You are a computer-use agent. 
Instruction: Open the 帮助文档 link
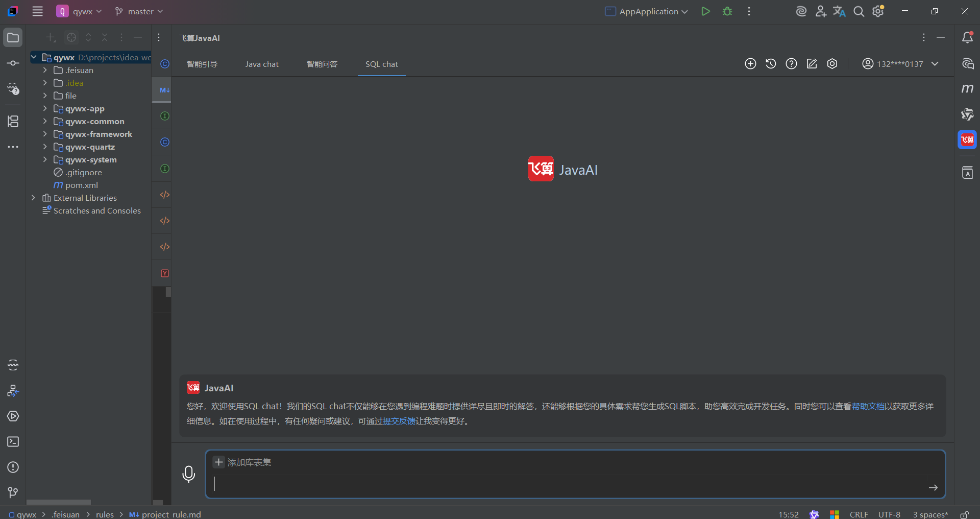pos(868,406)
